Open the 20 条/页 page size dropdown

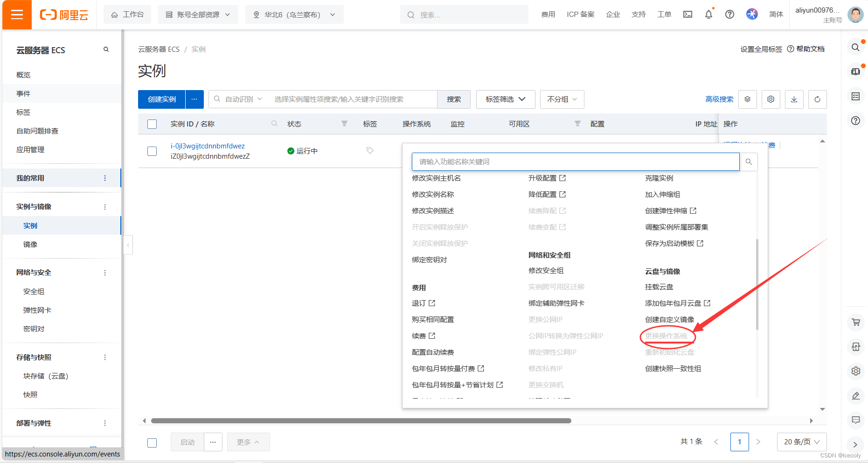(x=802, y=442)
